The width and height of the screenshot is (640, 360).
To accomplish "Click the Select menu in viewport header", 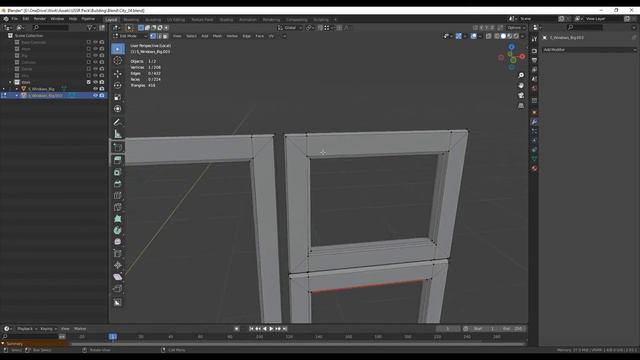I will coord(191,36).
